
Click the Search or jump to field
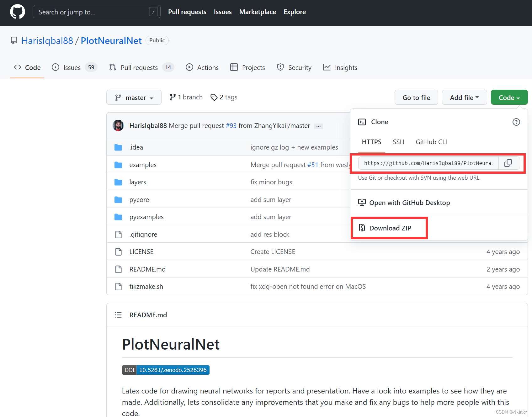coord(97,12)
